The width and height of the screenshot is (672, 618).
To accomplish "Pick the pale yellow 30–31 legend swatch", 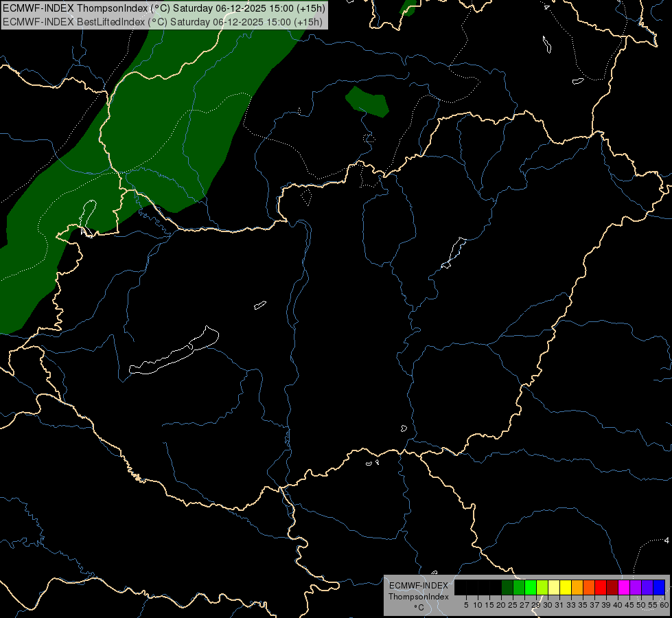I will click(x=554, y=587).
